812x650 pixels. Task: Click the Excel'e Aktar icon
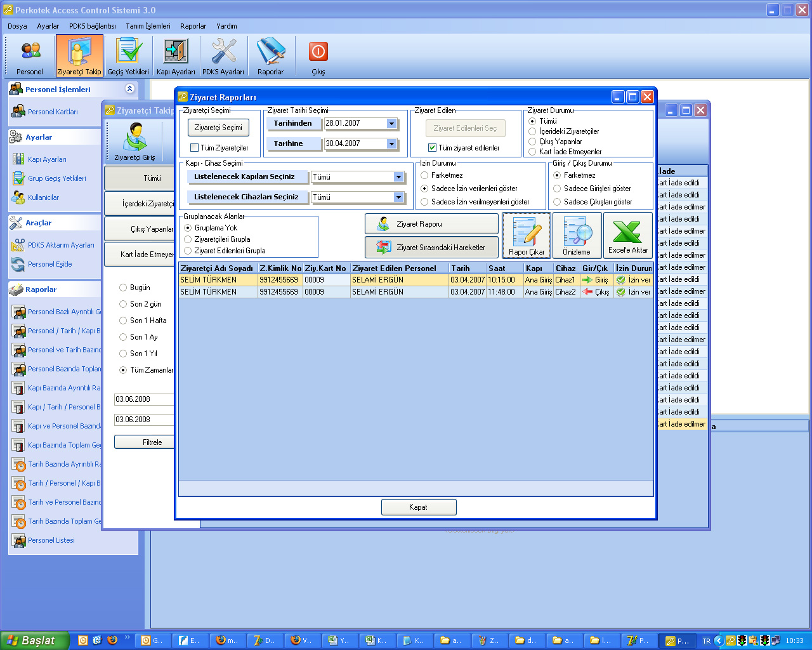[627, 235]
